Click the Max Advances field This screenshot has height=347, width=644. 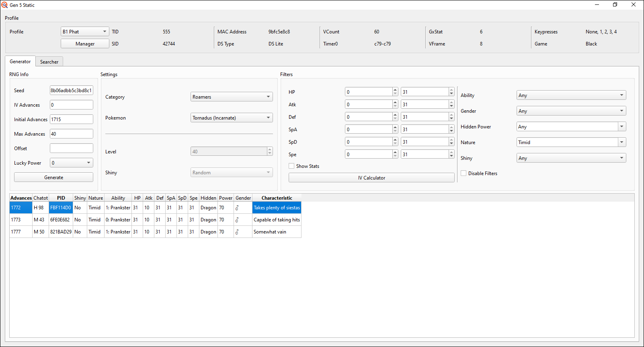click(72, 134)
